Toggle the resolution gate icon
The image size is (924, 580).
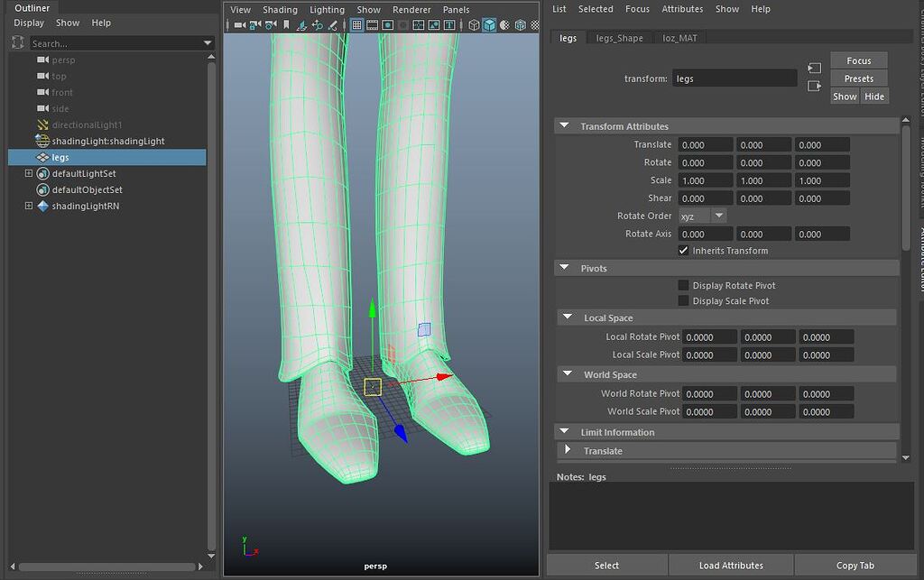click(x=387, y=25)
